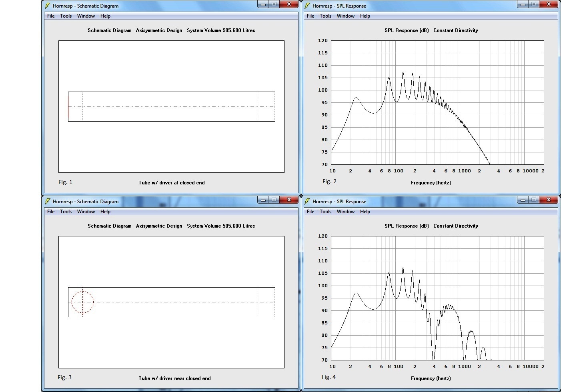Click 'Fig. 2' label text
This screenshot has width=561, height=392.
tap(329, 182)
